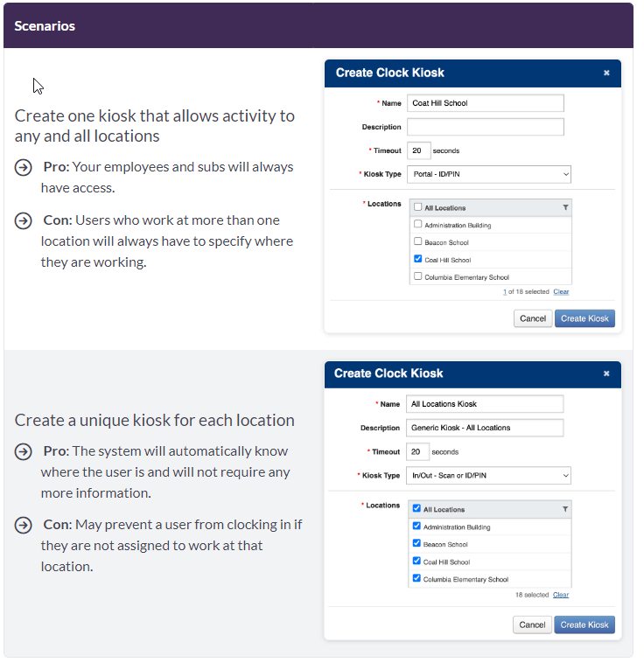This screenshot has width=644, height=663.
Task: Click arrow icon beside first Pro statement
Action: (24, 167)
